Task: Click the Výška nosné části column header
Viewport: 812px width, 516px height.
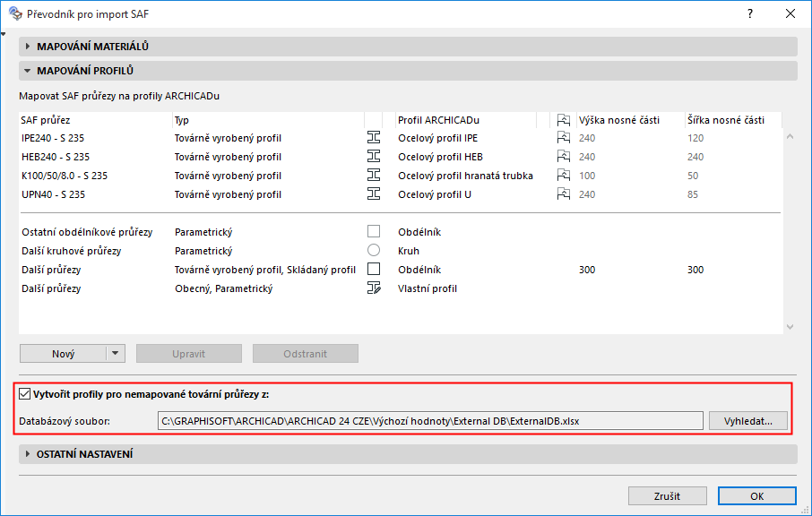Action: click(631, 120)
